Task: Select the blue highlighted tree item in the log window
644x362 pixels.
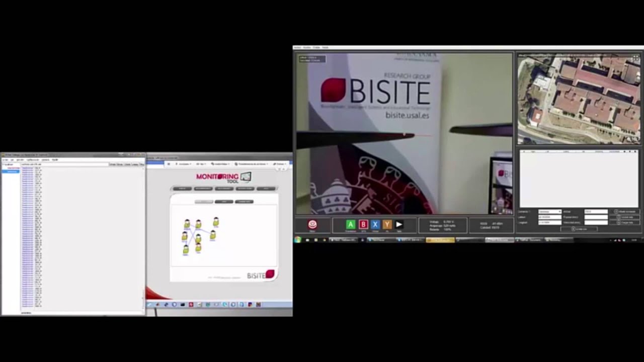Action: 12,171
